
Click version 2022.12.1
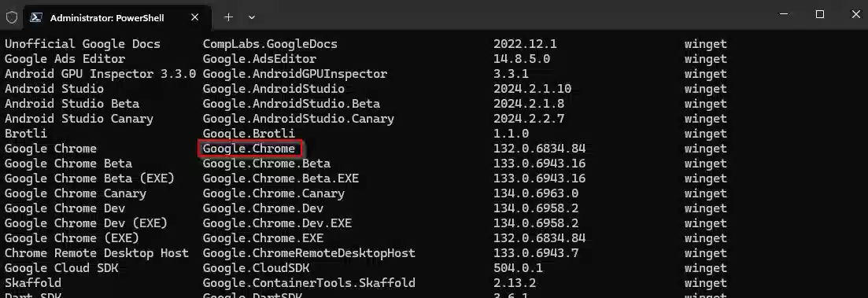526,44
